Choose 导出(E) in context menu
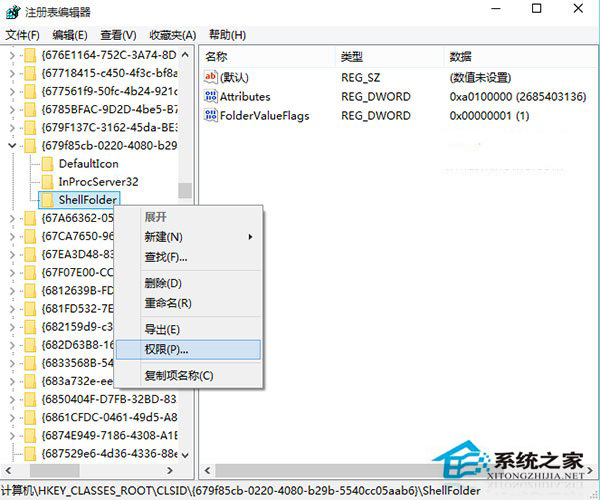 (x=188, y=329)
